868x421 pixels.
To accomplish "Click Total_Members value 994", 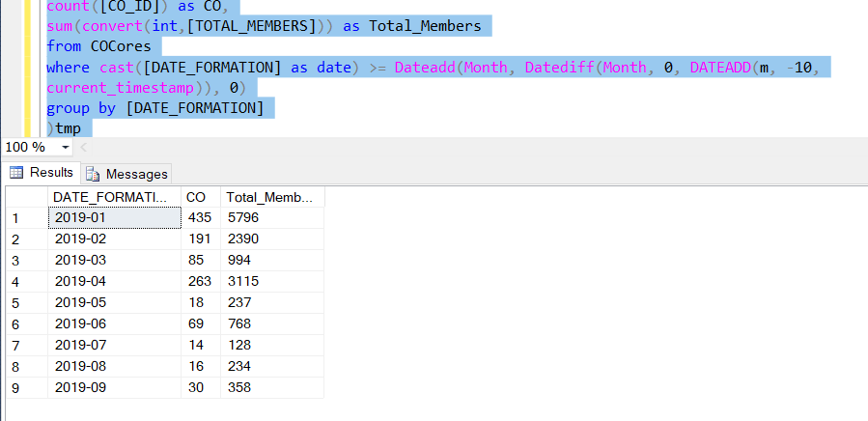I will 272,260.
